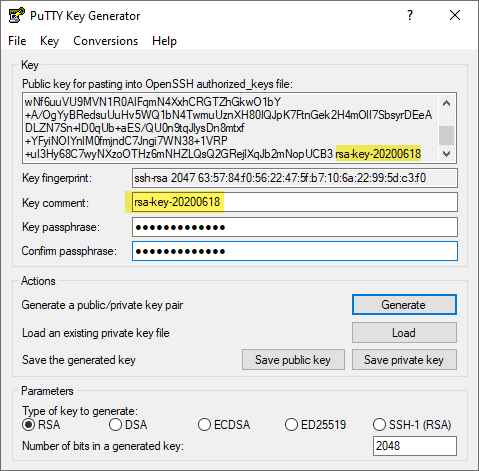Click the question mark help icon
Image resolution: width=479 pixels, height=471 pixels.
click(410, 15)
